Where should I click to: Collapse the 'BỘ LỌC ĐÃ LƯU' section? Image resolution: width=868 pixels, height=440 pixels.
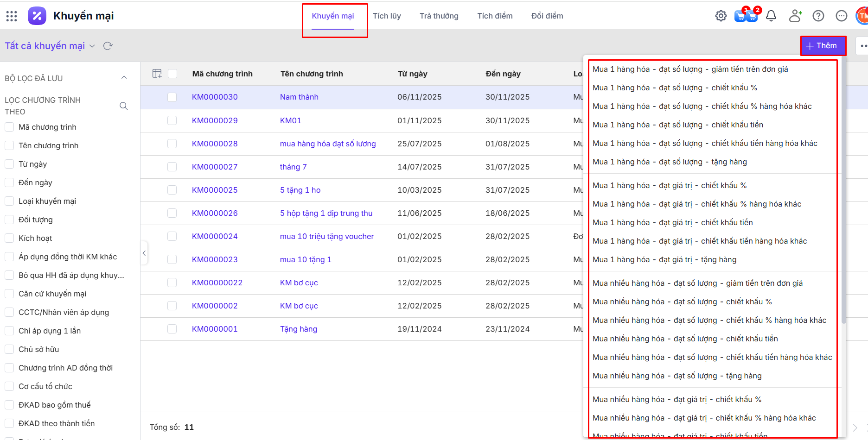pyautogui.click(x=124, y=78)
